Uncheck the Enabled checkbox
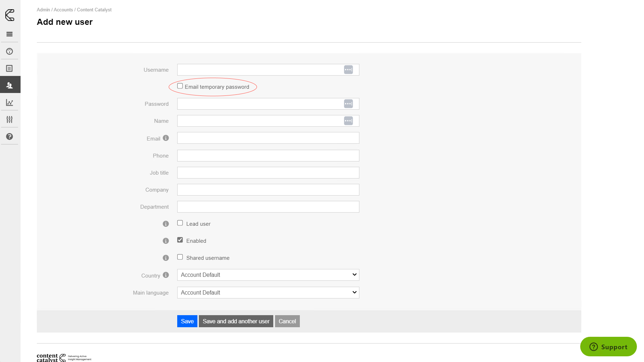 pos(180,240)
